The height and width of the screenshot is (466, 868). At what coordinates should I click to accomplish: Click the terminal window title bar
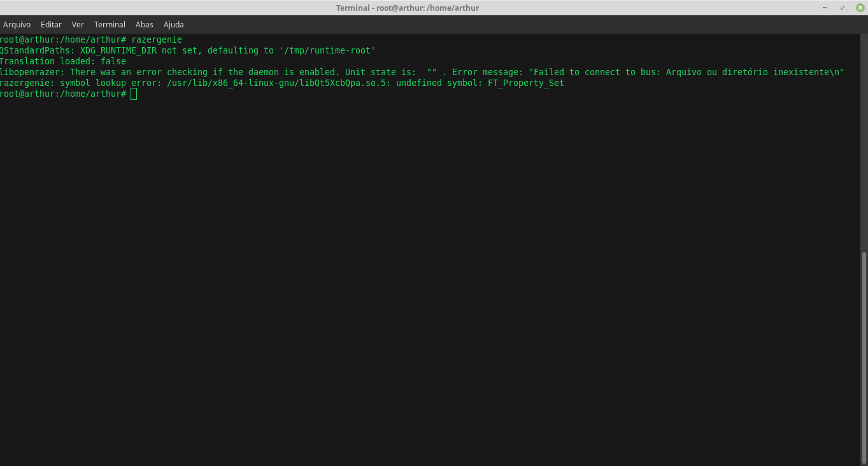[x=408, y=7]
